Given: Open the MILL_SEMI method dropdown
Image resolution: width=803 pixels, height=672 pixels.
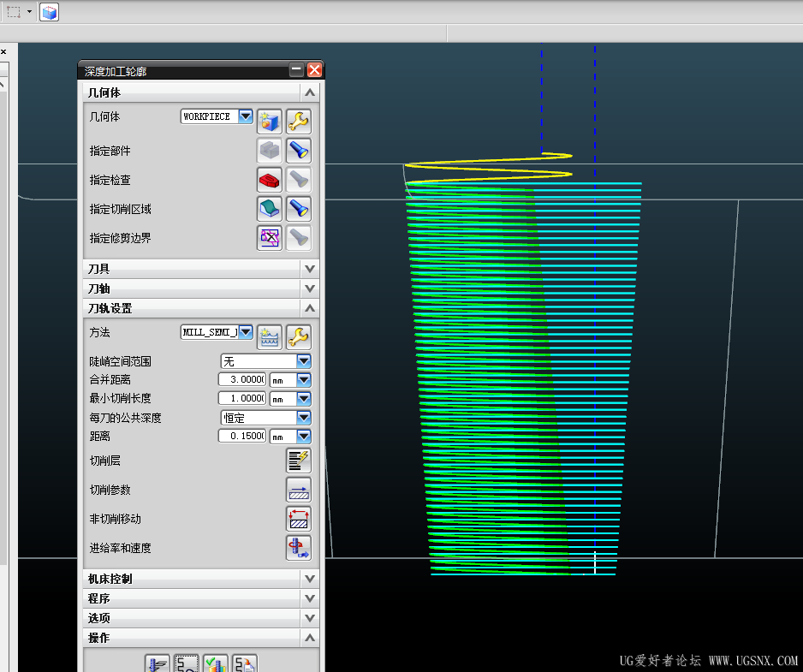Looking at the screenshot, I should point(246,332).
